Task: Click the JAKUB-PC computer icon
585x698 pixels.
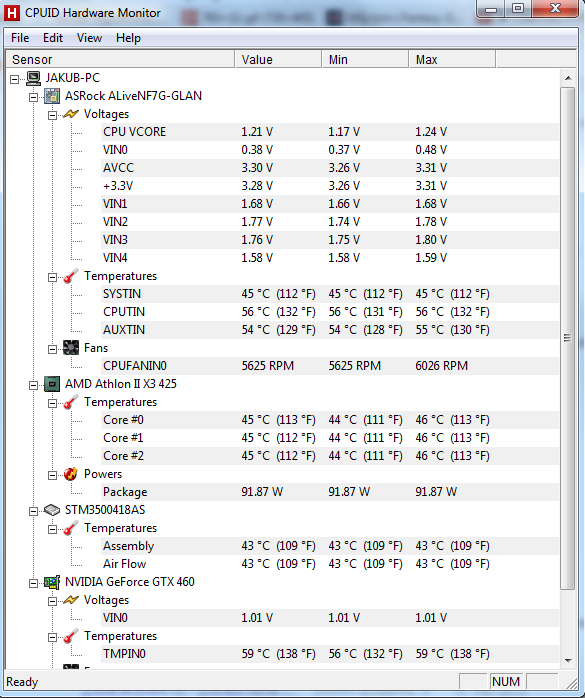Action: 33,78
